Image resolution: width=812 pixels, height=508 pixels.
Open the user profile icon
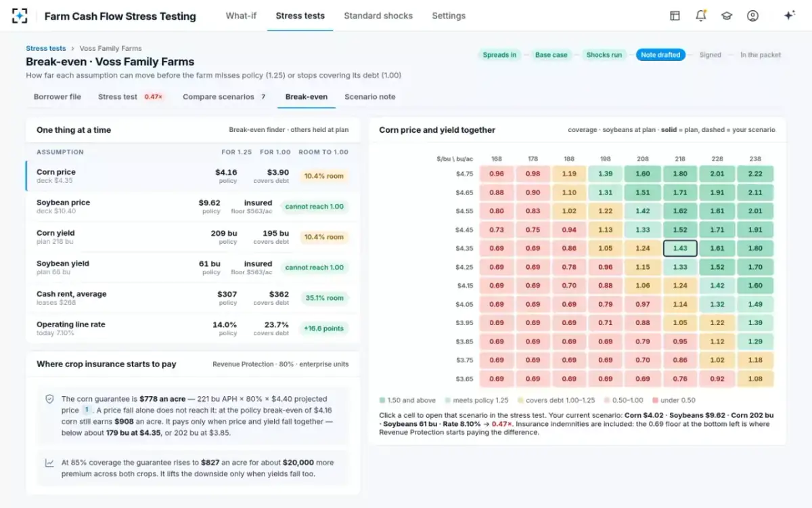[752, 16]
